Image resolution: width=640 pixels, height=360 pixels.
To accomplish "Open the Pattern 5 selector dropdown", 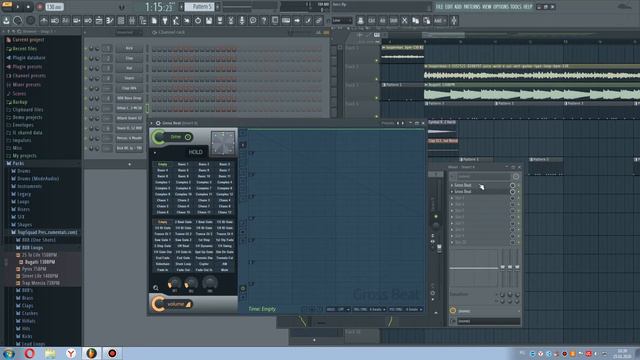I will point(200,7).
